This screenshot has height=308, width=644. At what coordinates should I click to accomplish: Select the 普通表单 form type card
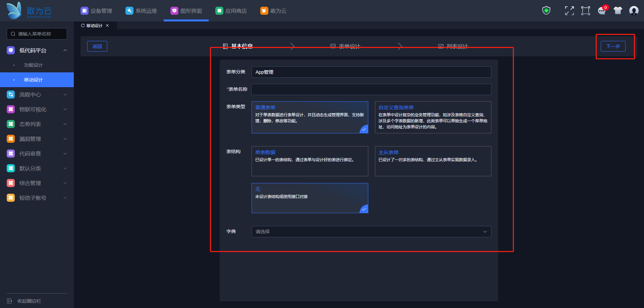[x=310, y=117]
